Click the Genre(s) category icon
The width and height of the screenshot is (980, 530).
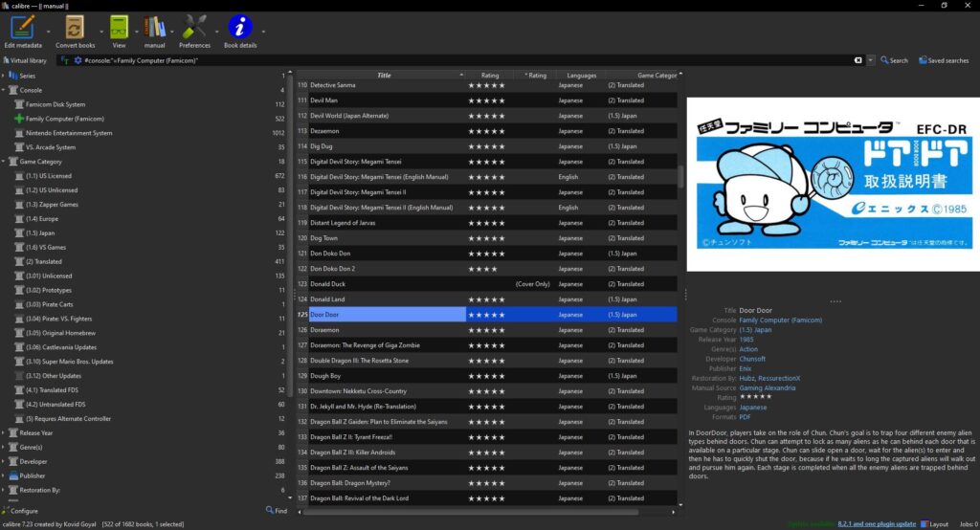tap(13, 447)
